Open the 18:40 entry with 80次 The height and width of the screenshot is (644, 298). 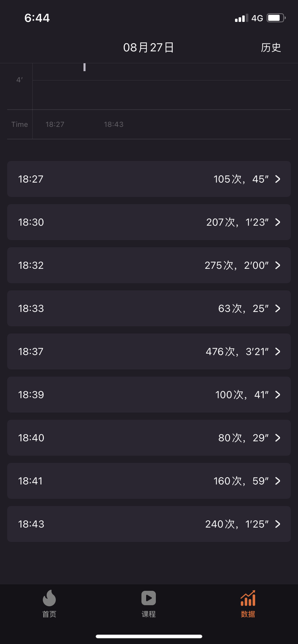point(149,438)
